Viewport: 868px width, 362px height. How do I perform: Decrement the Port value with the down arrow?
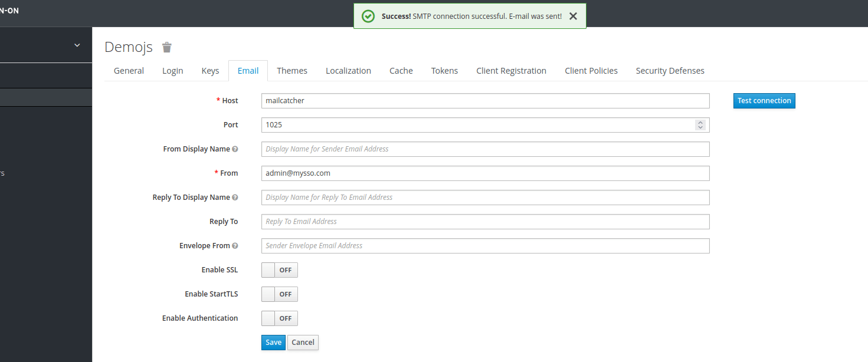point(700,127)
